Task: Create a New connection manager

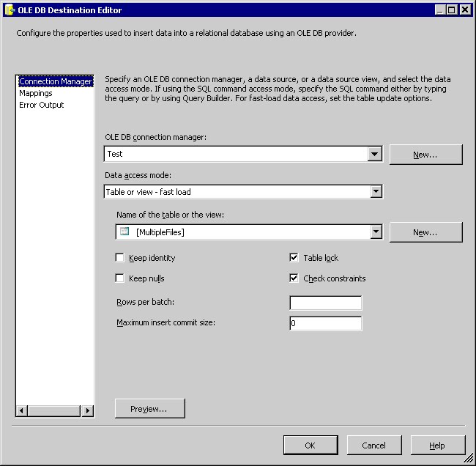Action: (426, 155)
